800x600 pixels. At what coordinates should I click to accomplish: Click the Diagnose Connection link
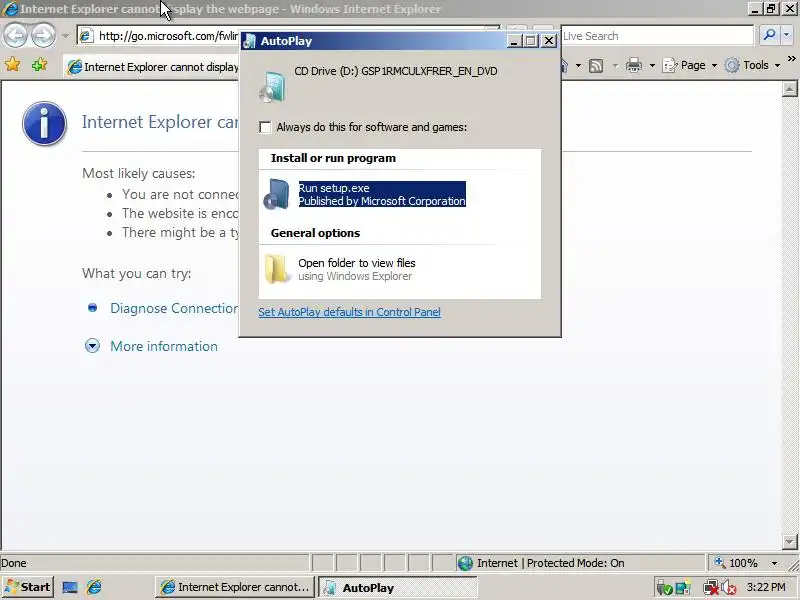174,308
